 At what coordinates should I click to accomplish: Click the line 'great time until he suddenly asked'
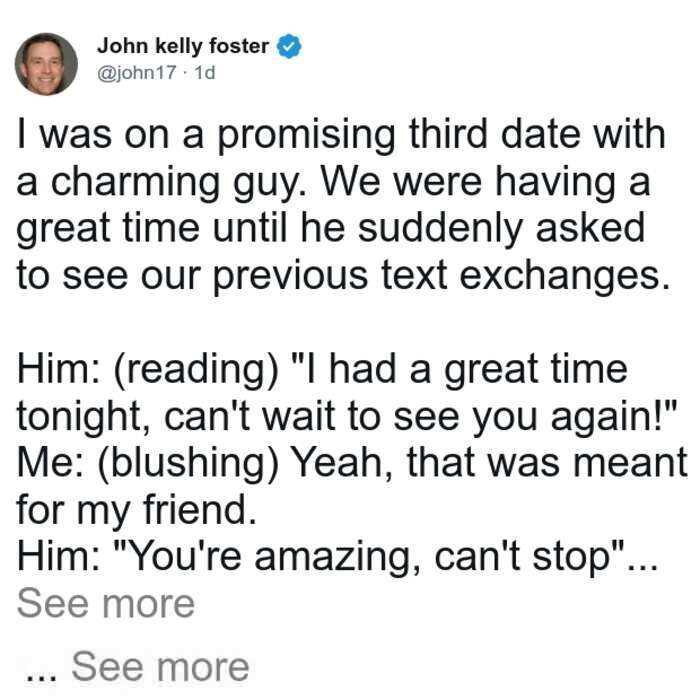pos(331,229)
